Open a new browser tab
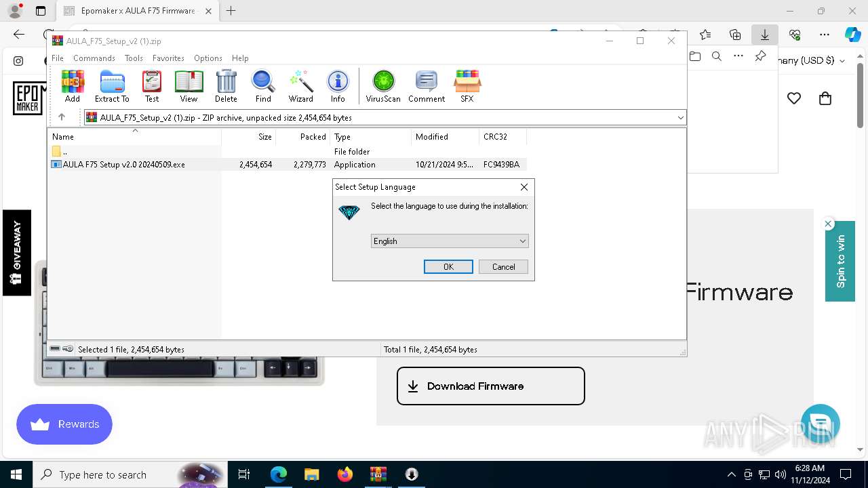Image resolution: width=868 pixels, height=488 pixels. coord(231,11)
